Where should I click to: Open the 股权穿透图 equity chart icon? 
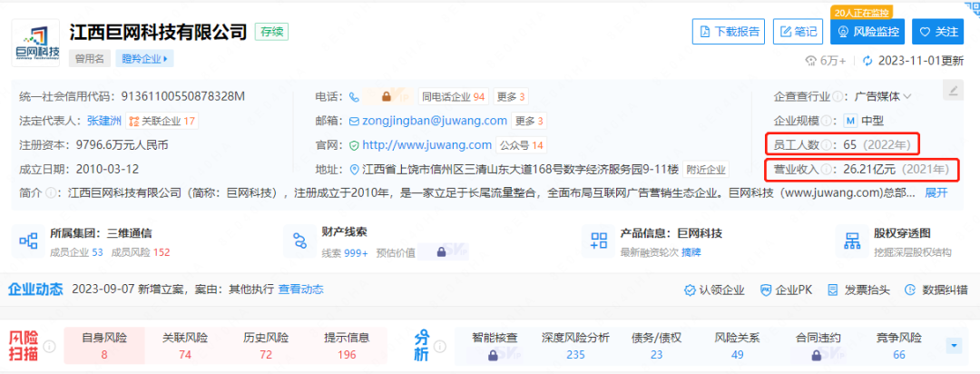(x=852, y=241)
